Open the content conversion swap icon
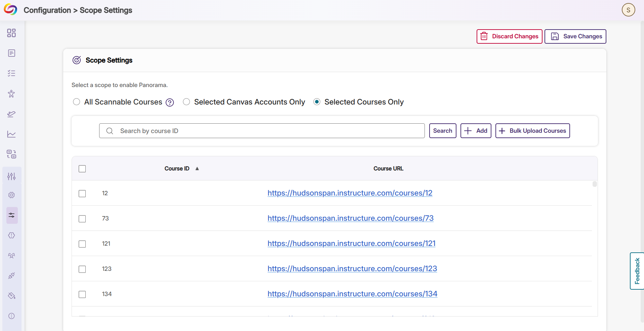Viewport: 644px width, 331px height. coord(11,154)
